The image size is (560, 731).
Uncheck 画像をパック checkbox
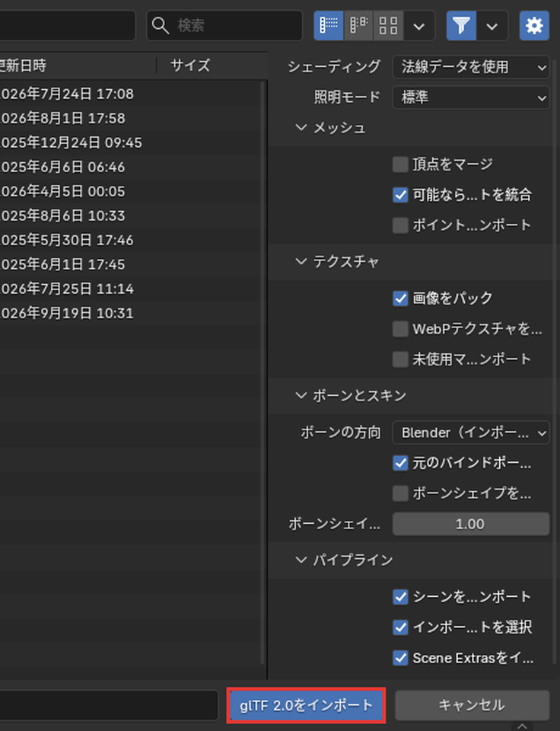(400, 298)
